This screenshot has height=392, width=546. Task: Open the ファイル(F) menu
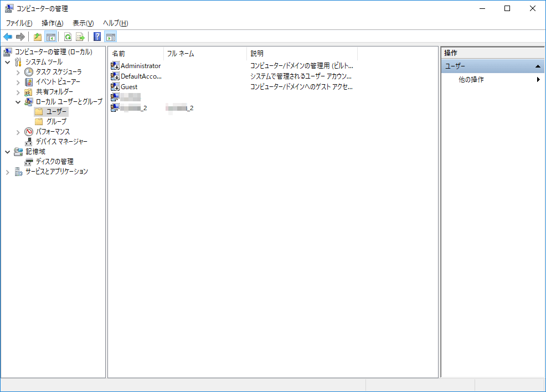pyautogui.click(x=19, y=23)
